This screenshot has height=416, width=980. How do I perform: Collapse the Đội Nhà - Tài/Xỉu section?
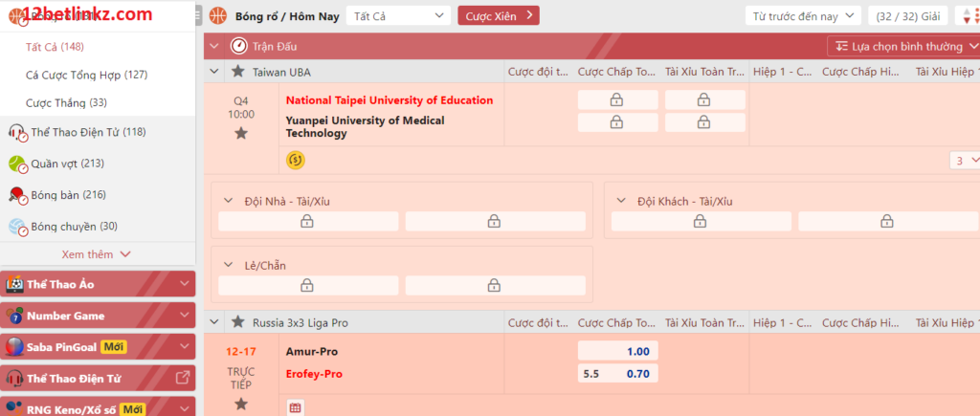[x=228, y=201]
